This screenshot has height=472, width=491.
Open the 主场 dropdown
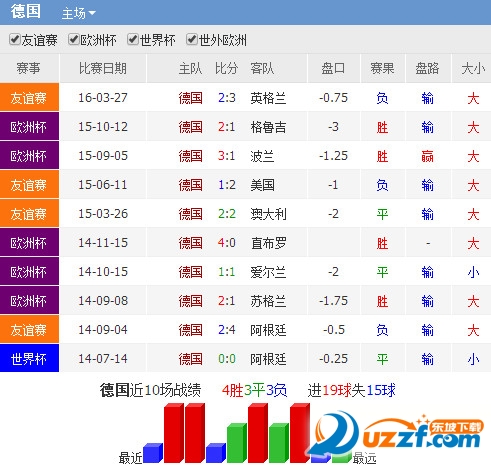coord(79,13)
